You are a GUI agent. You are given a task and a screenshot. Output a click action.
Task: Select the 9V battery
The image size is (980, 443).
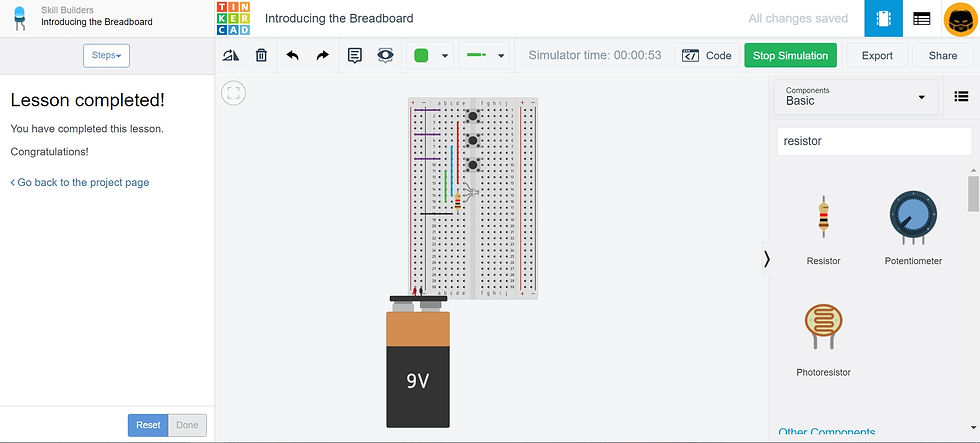pyautogui.click(x=418, y=362)
